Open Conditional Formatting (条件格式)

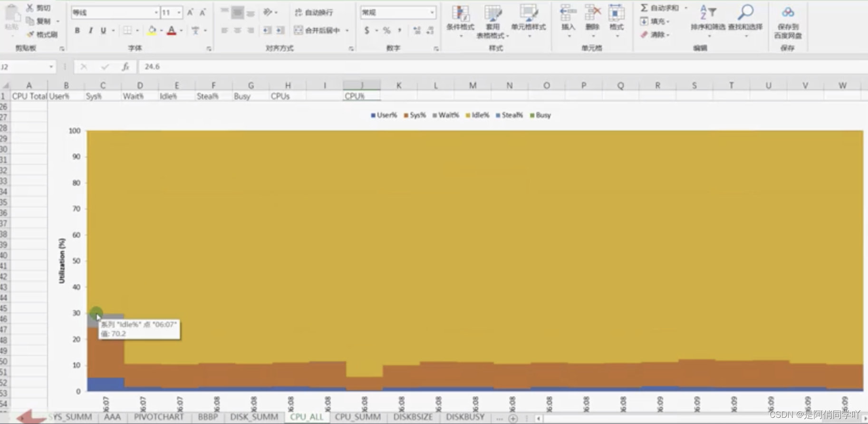pos(460,21)
